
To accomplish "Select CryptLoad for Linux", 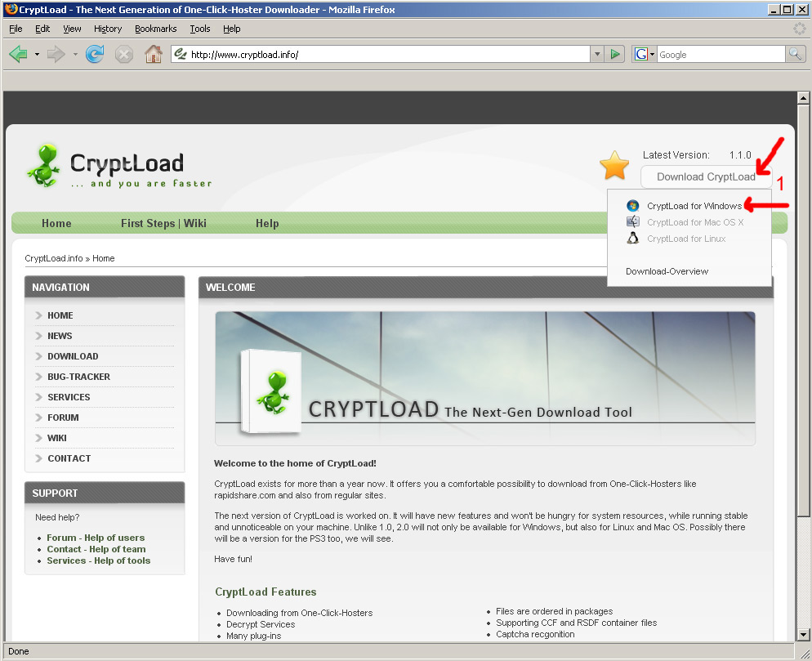I will click(686, 239).
